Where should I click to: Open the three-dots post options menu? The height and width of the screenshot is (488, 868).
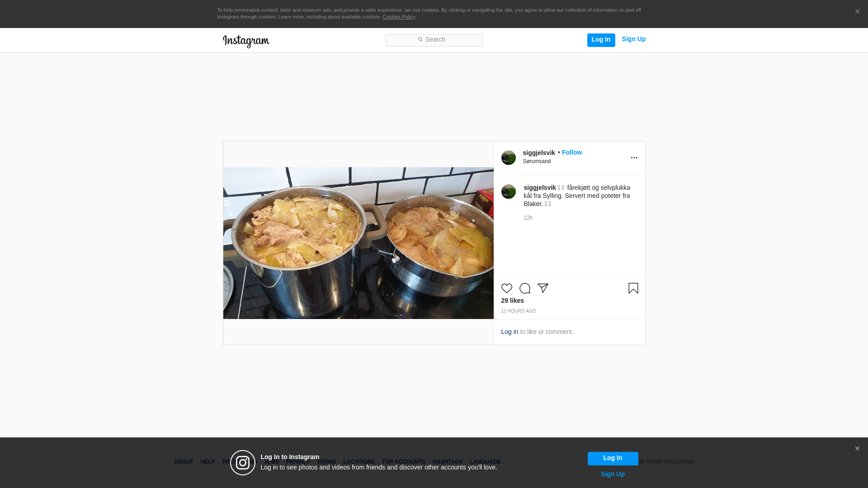[634, 158]
